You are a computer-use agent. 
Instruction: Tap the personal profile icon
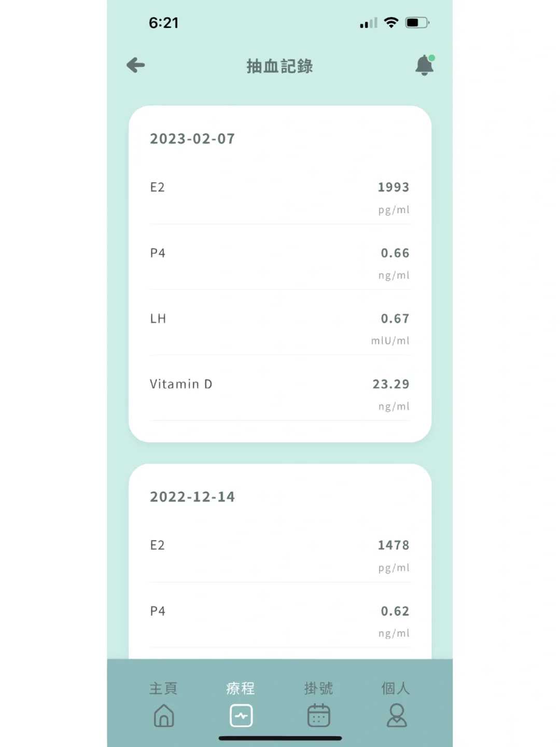tap(397, 715)
